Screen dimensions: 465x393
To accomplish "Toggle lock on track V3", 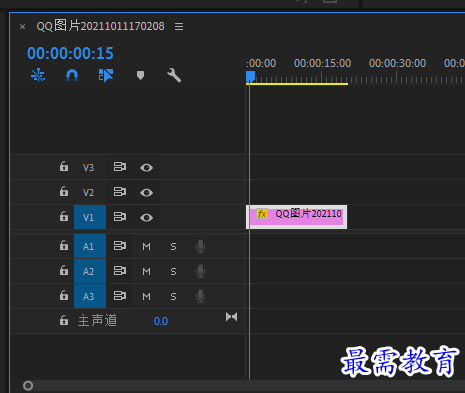I will pyautogui.click(x=64, y=166).
